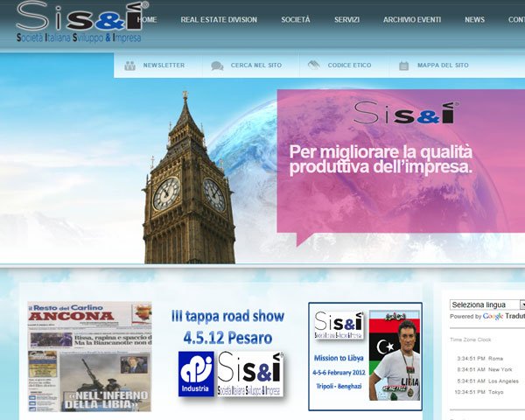The height and width of the screenshot is (420, 525).
Task: Click the calendar icon for site map
Action: point(403,66)
